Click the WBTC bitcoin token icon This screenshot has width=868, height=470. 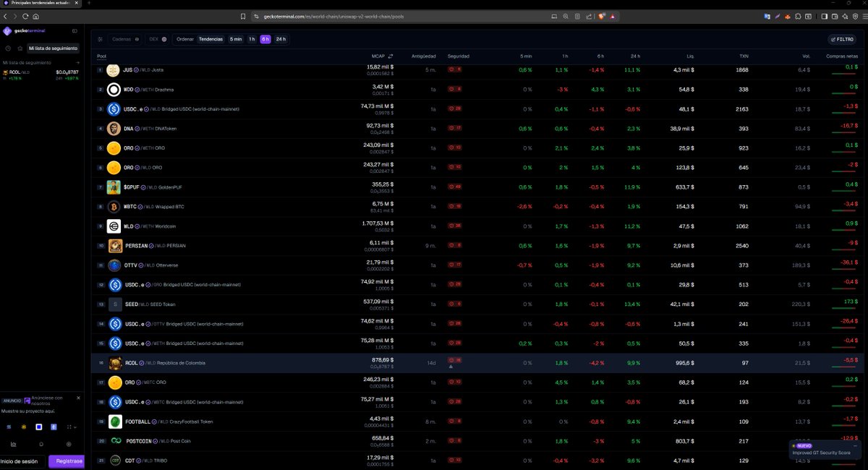[x=114, y=207]
